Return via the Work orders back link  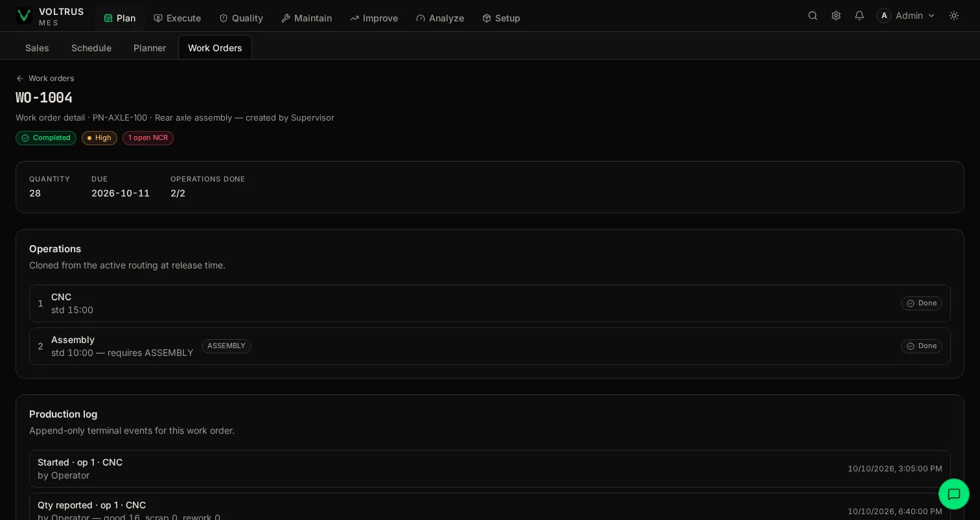45,78
